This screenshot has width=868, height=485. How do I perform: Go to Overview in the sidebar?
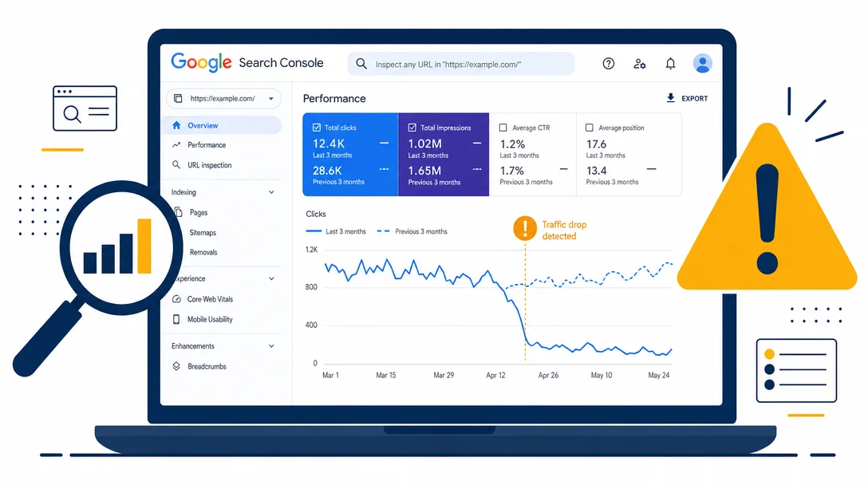pos(223,125)
